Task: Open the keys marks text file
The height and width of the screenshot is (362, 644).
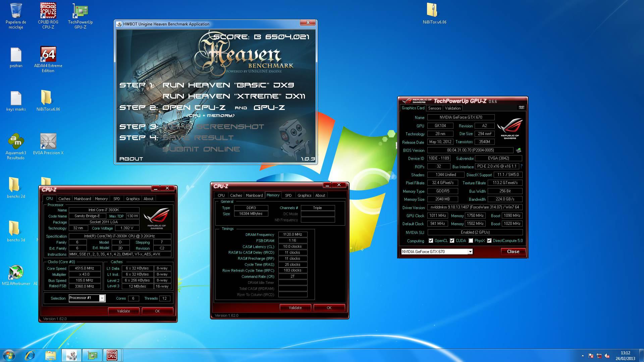Action: [x=16, y=101]
